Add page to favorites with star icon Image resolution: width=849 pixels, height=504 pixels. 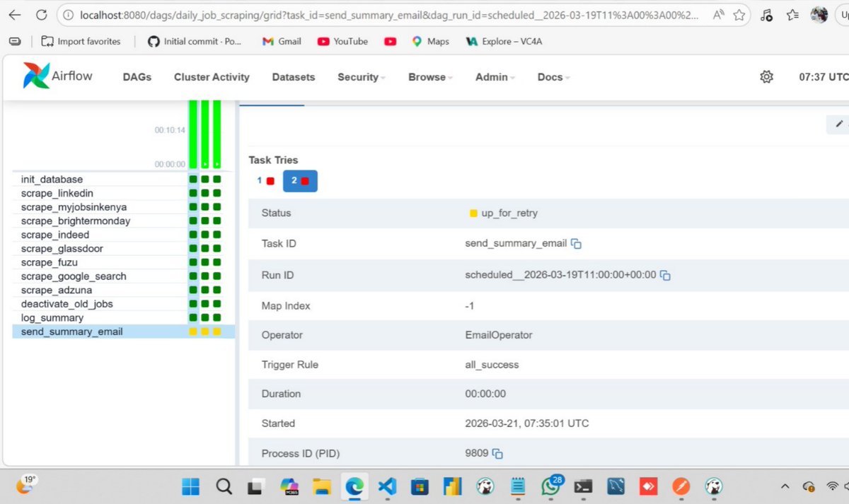coord(739,15)
